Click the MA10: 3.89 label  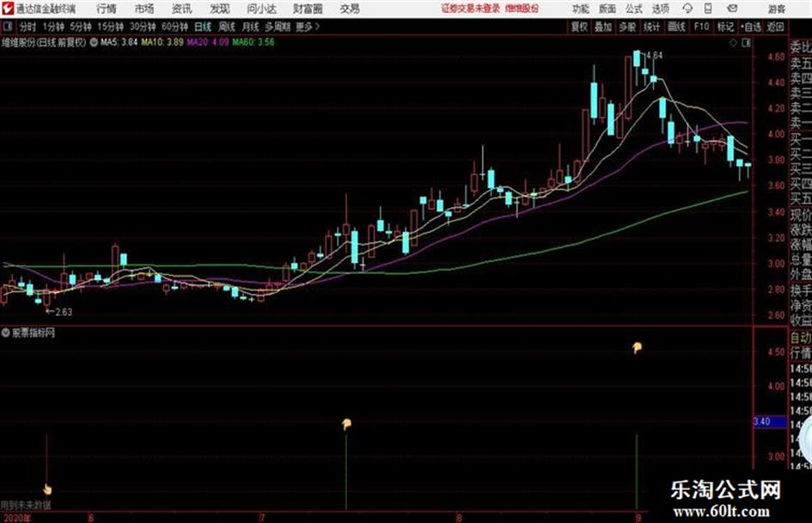[x=162, y=42]
